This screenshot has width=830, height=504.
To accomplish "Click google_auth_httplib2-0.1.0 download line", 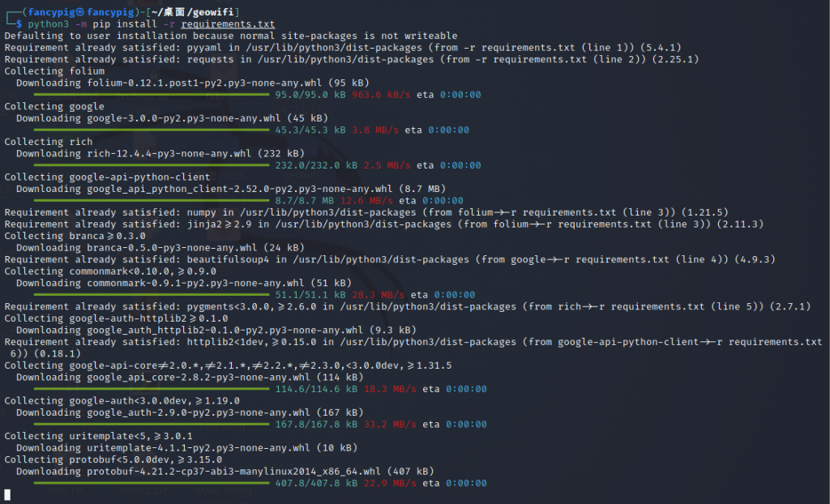I will [x=216, y=331].
